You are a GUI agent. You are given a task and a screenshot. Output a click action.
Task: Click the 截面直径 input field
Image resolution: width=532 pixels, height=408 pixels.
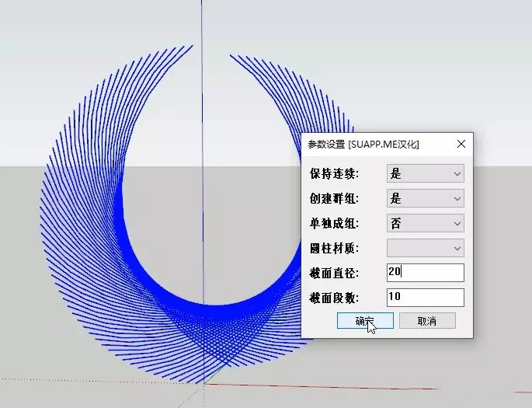[x=425, y=273]
